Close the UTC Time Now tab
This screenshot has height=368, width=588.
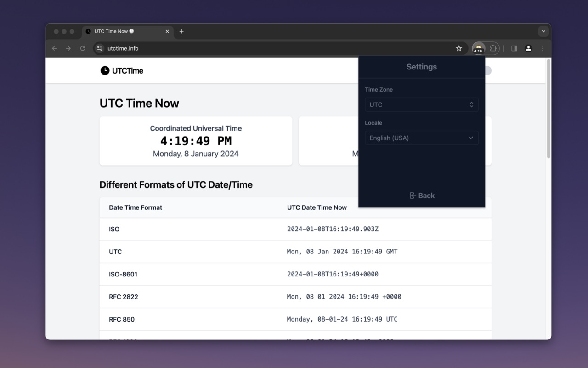[x=167, y=31]
